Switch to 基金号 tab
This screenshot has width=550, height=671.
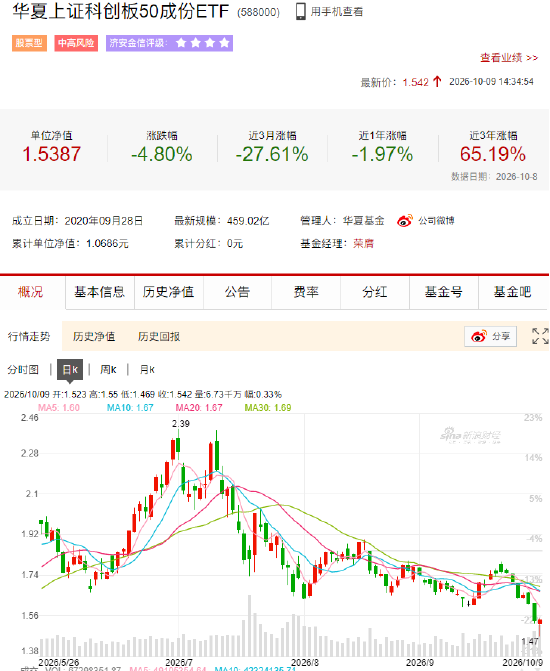(443, 292)
